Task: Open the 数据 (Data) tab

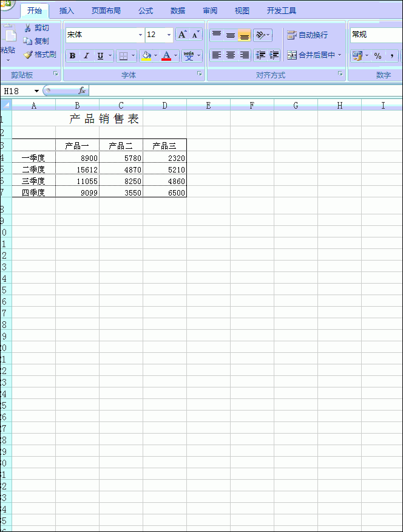Action: point(178,10)
